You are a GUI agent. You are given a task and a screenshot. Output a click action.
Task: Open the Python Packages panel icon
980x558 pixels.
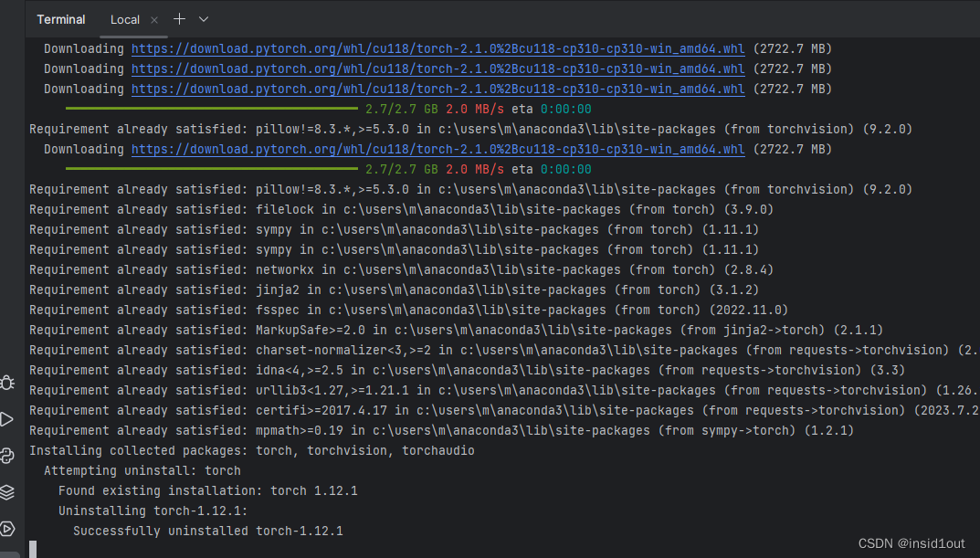pos(8,492)
